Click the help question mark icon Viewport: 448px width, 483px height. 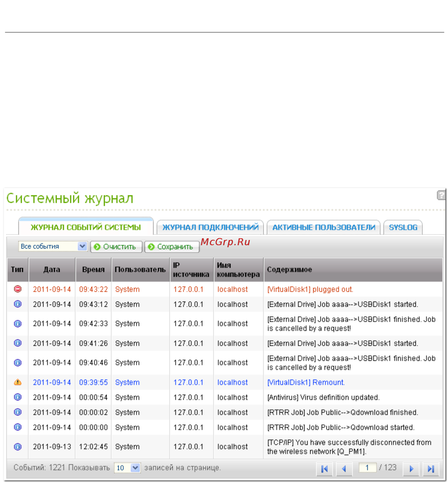pyautogui.click(x=441, y=195)
